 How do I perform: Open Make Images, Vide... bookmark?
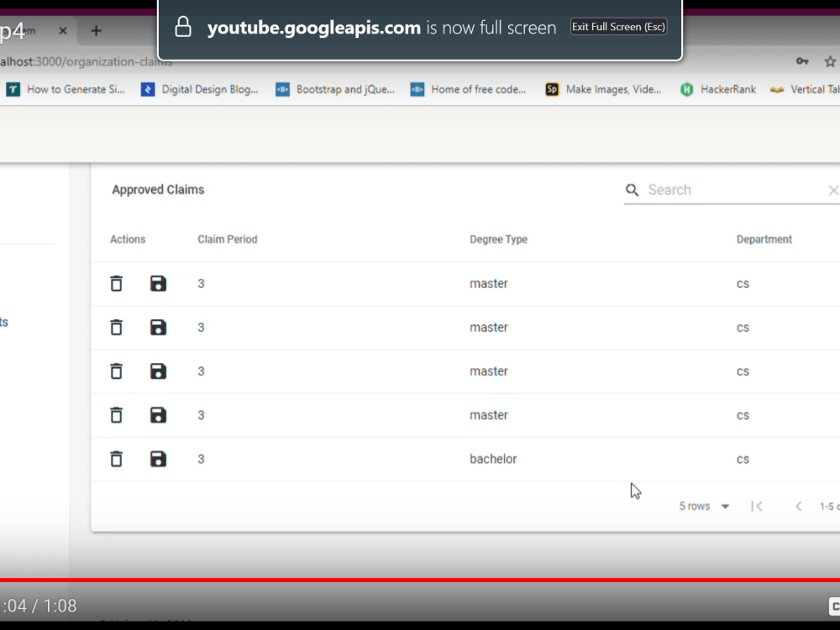603,90
